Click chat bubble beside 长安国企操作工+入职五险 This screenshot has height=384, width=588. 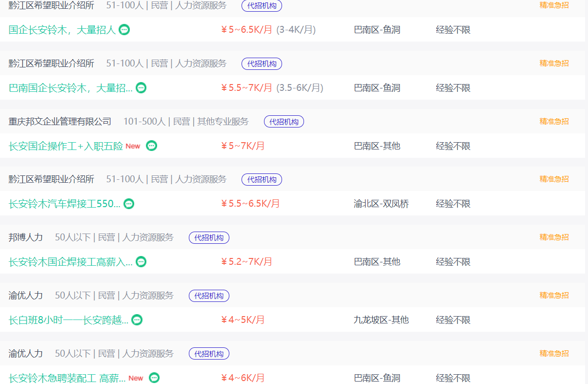[x=152, y=146]
